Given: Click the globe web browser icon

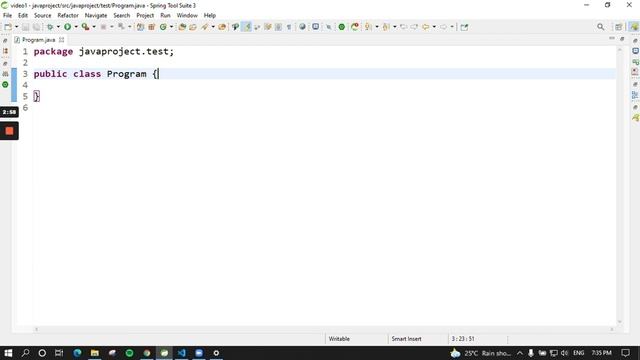Looking at the screenshot, I should point(302,27).
